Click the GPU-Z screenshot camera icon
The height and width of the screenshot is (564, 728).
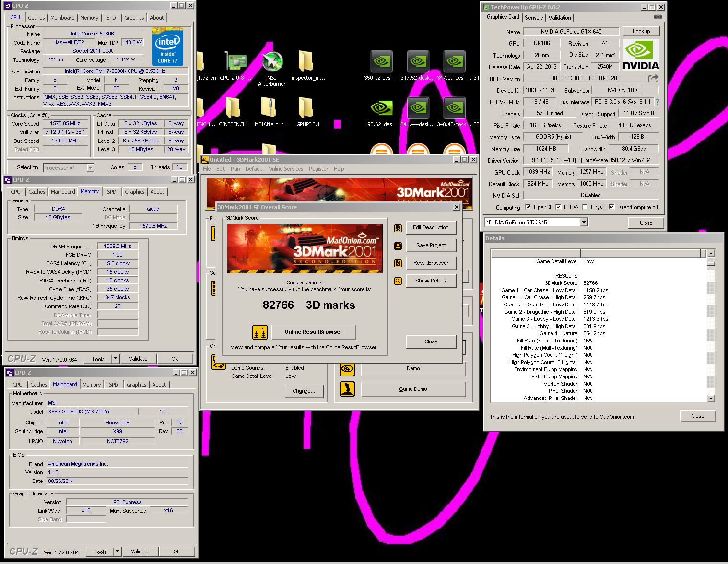[x=658, y=17]
